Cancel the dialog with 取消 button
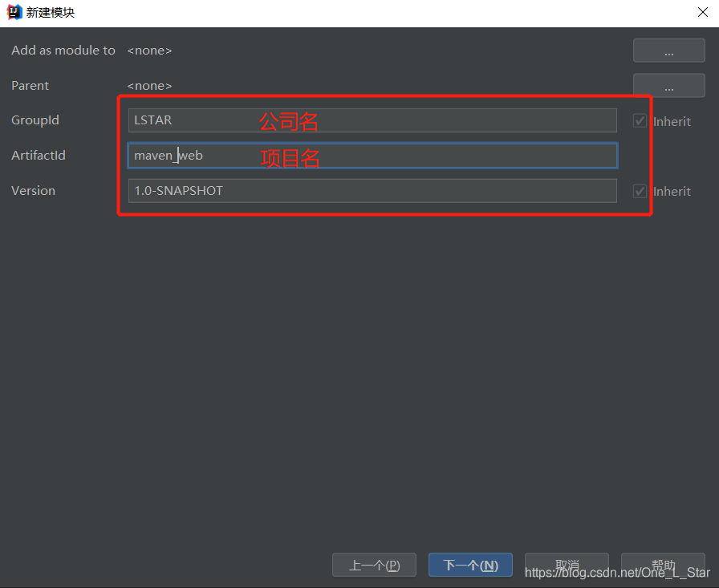The width and height of the screenshot is (719, 588). 567,565
